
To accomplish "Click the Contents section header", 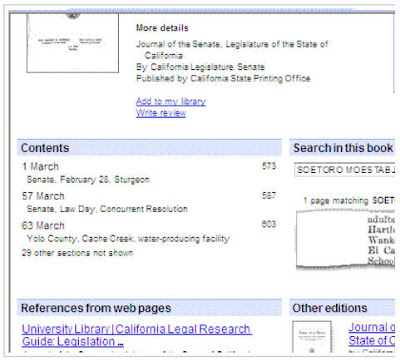I will pos(149,148).
